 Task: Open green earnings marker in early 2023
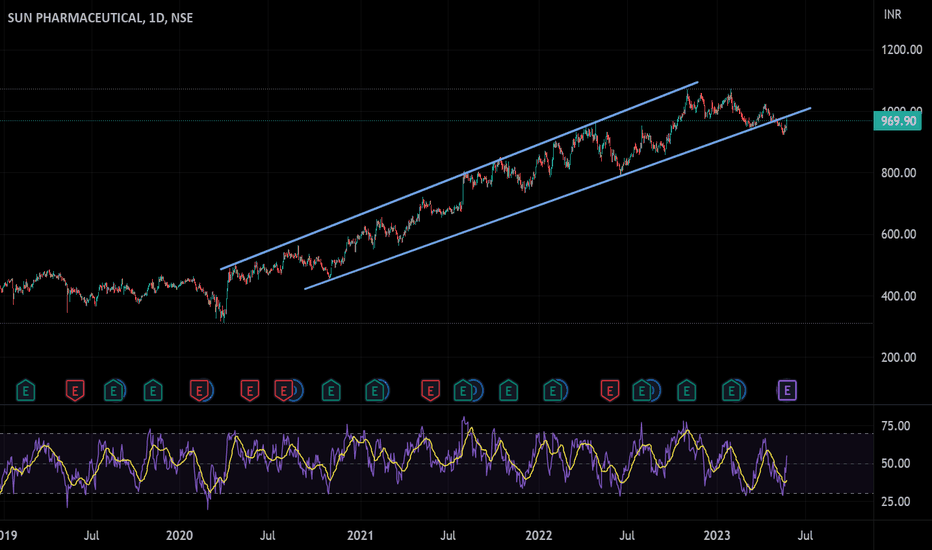732,391
